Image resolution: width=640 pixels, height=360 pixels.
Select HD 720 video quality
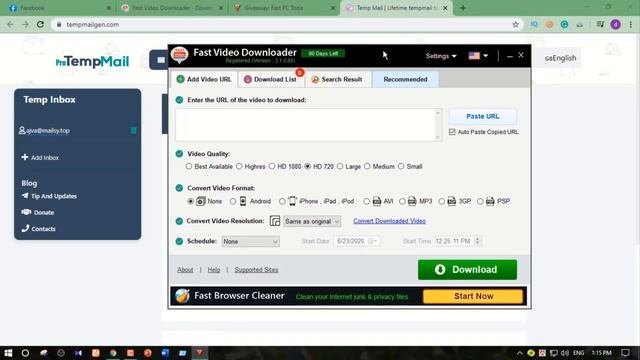[307, 166]
